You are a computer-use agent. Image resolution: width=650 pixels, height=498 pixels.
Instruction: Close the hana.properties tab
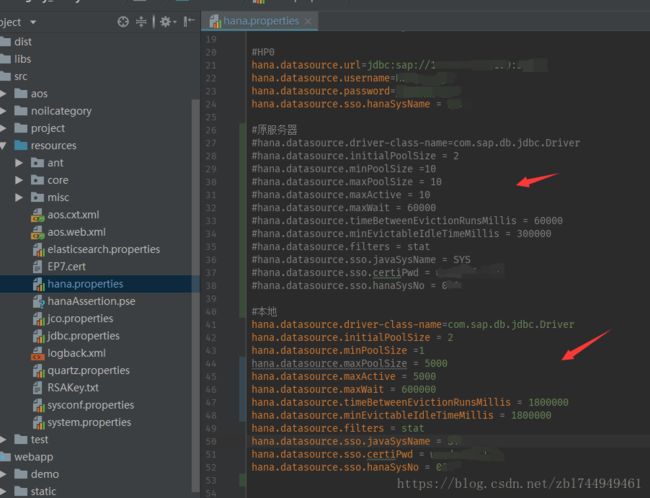click(x=308, y=21)
